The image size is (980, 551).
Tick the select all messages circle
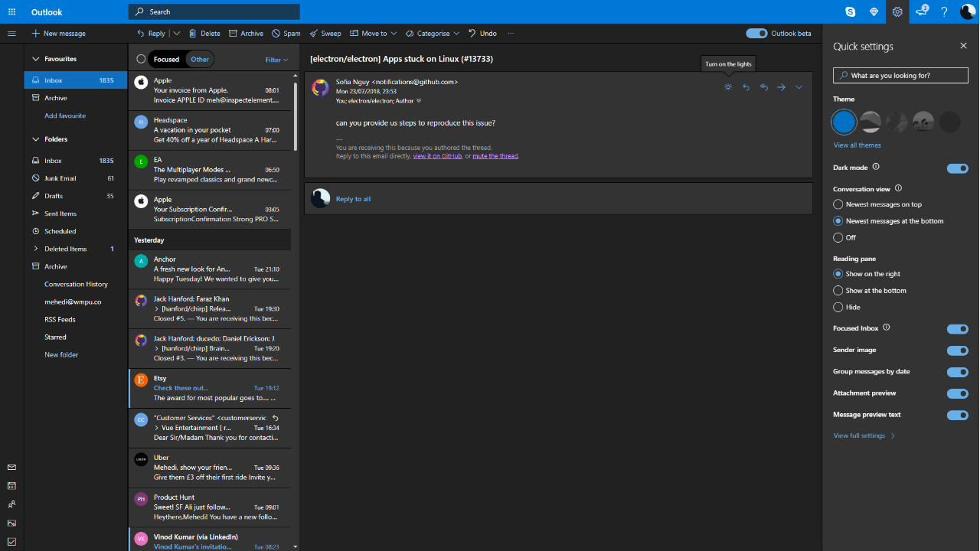pyautogui.click(x=141, y=59)
